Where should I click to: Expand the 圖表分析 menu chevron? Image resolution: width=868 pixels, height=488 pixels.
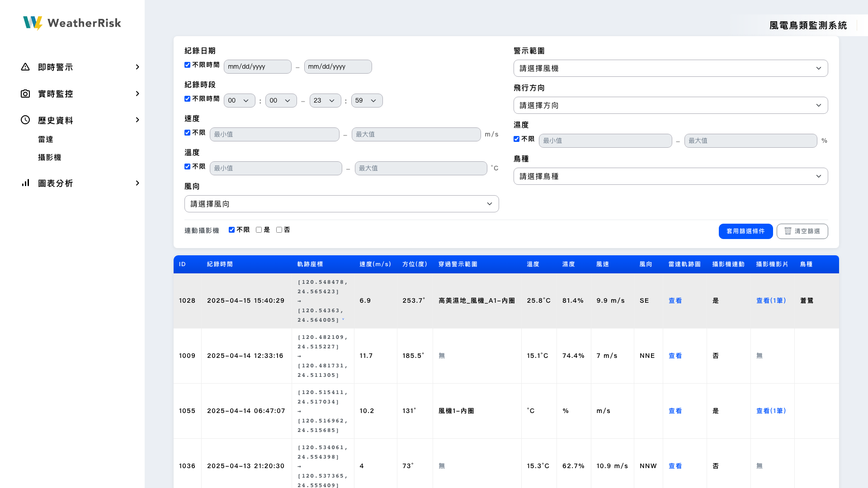click(137, 183)
